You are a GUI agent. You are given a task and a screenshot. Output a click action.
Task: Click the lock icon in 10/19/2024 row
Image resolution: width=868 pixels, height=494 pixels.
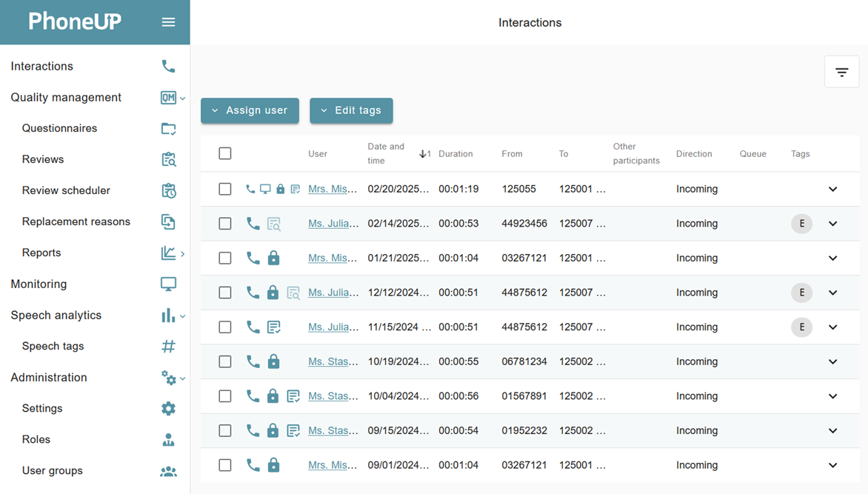coord(273,361)
